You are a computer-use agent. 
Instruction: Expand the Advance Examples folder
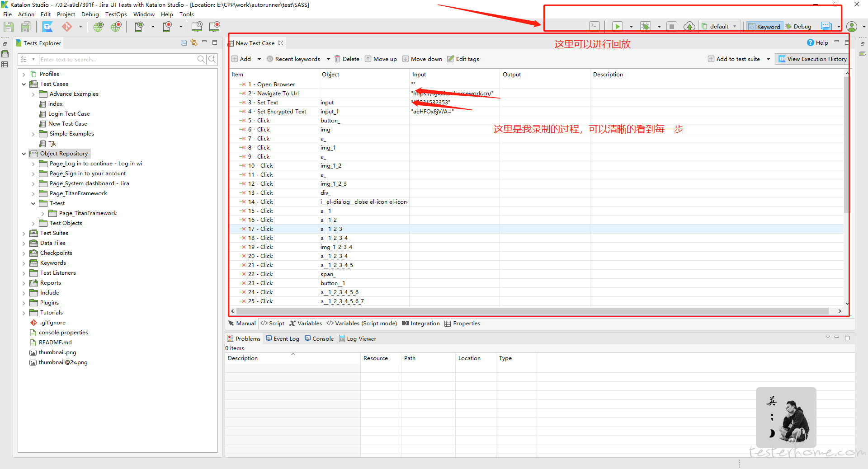33,94
